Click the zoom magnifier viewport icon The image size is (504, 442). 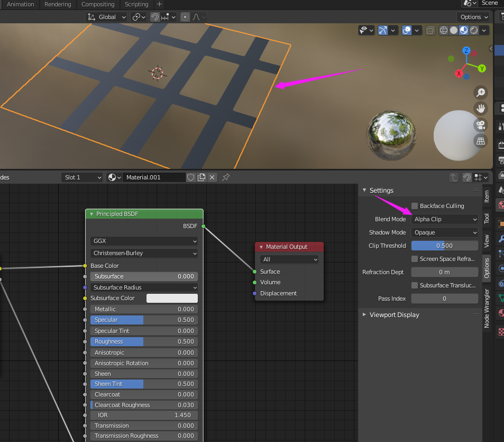click(481, 93)
